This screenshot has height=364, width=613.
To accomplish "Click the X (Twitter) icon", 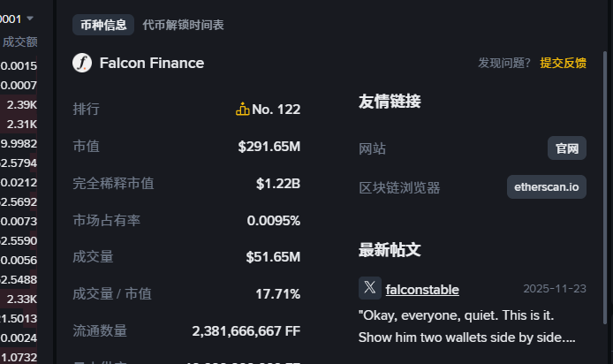I will pyautogui.click(x=370, y=289).
